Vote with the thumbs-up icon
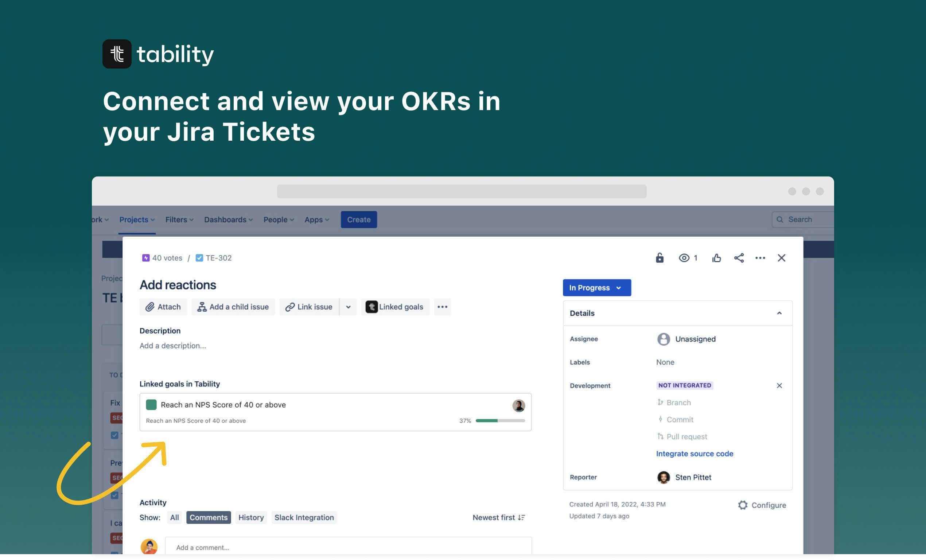 tap(716, 258)
